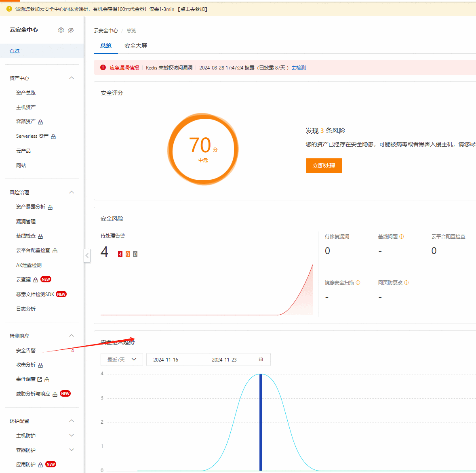Click the 去检测 link in alert banner
The height and width of the screenshot is (473, 476).
click(x=299, y=68)
